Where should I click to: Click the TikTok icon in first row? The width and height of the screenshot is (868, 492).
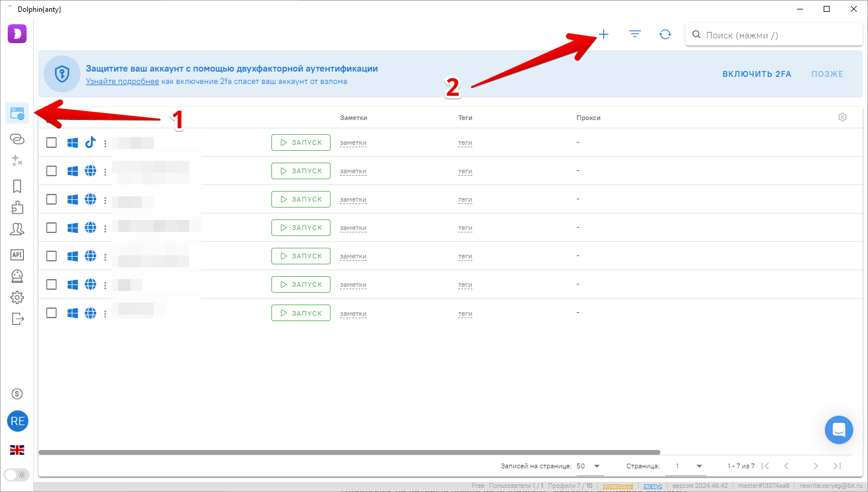click(x=90, y=143)
